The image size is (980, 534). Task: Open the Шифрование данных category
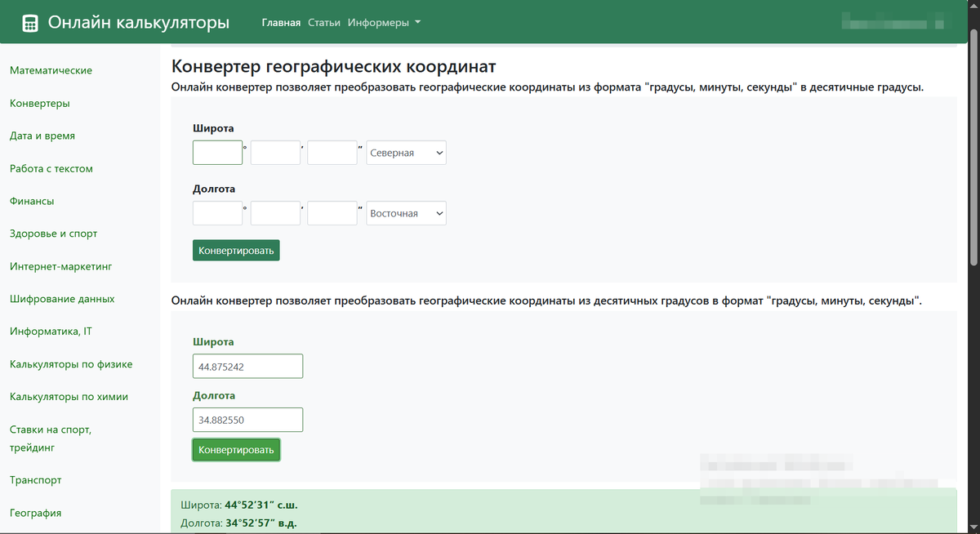[62, 299]
